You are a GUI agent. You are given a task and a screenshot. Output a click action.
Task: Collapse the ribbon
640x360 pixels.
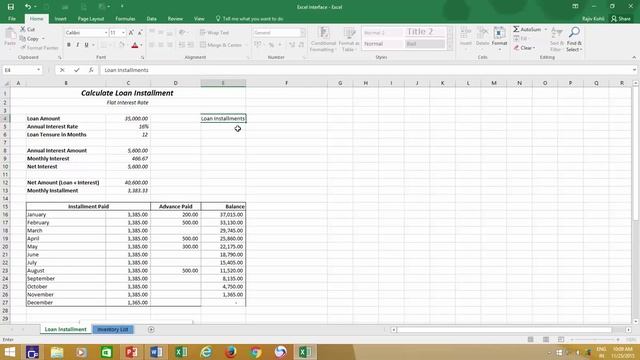click(634, 58)
